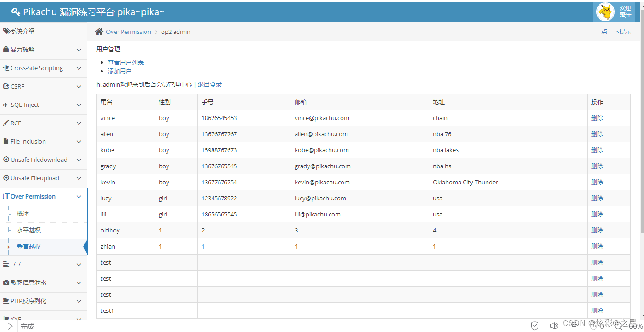644x332 pixels.
Task: Click the tag icon next to 系统介绍
Action: 6,31
